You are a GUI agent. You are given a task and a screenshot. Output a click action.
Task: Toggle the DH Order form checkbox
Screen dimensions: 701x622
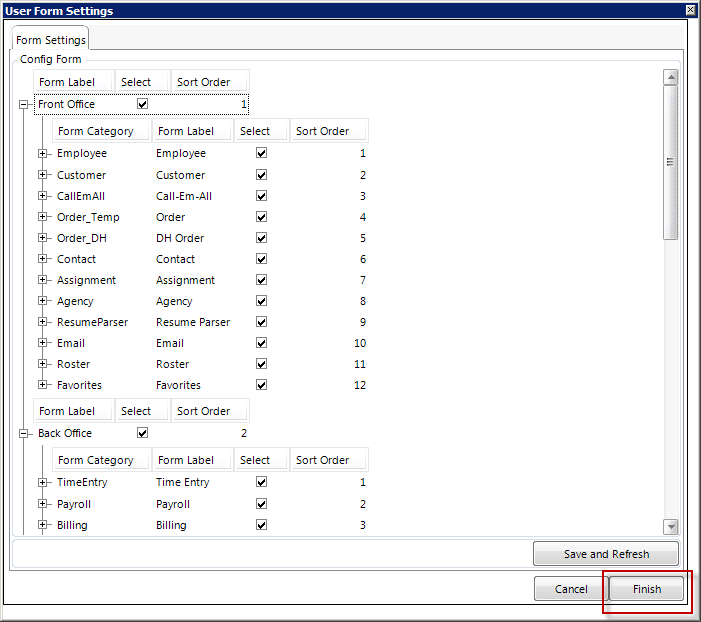click(262, 237)
